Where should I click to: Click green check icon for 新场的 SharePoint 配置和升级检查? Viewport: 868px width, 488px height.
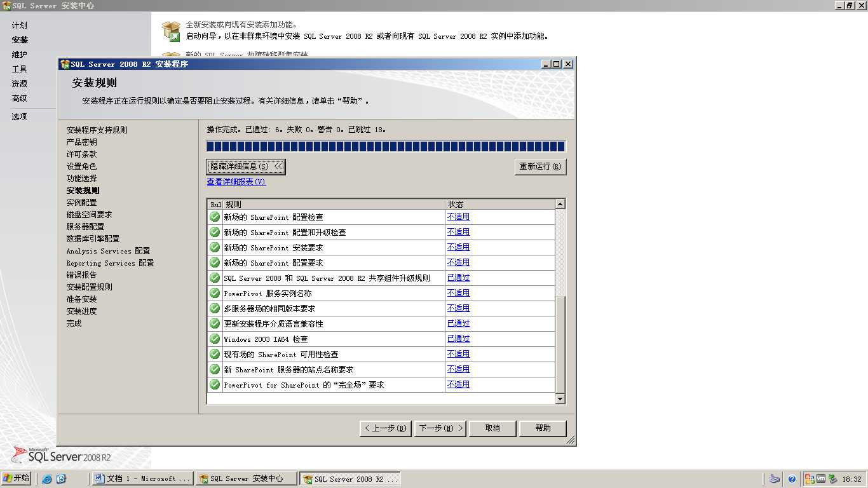pyautogui.click(x=215, y=232)
